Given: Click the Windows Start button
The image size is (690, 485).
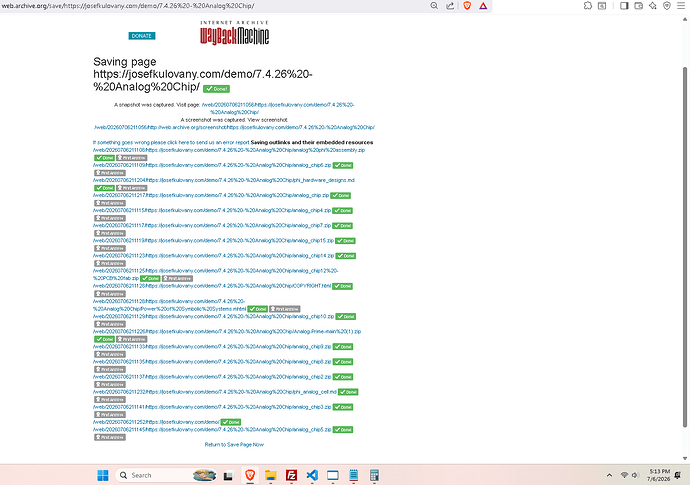Looking at the screenshot, I should tap(103, 475).
